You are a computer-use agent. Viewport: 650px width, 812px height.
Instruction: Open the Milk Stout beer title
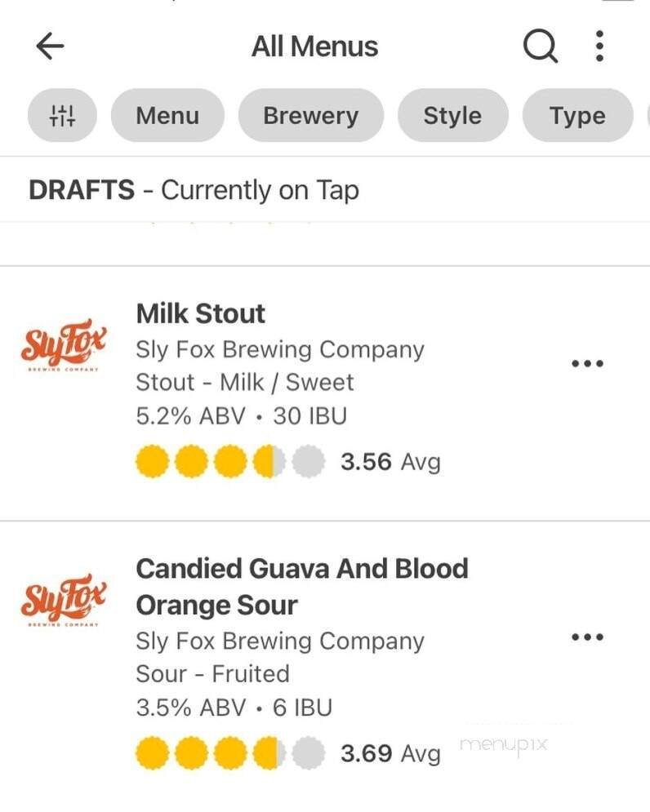tap(200, 313)
